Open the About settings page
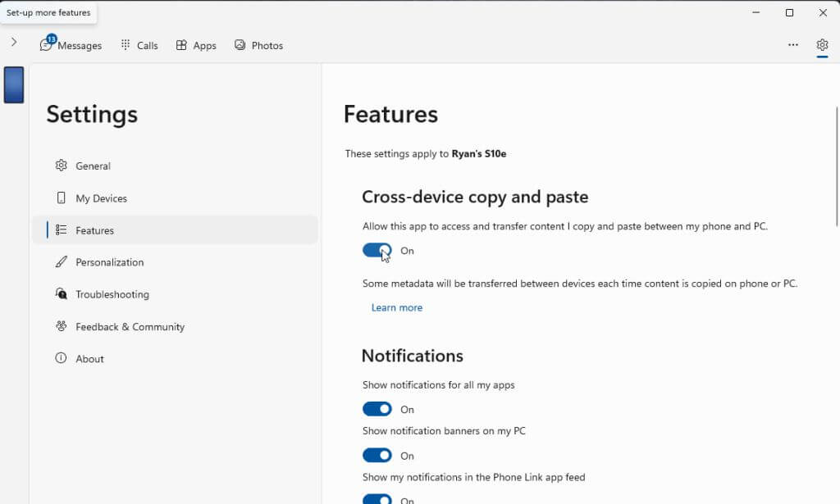This screenshot has height=504, width=840. [89, 359]
